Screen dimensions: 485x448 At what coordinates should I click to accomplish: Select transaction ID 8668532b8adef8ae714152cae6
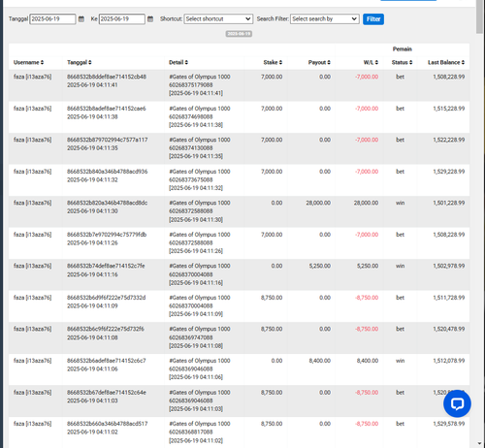106,109
